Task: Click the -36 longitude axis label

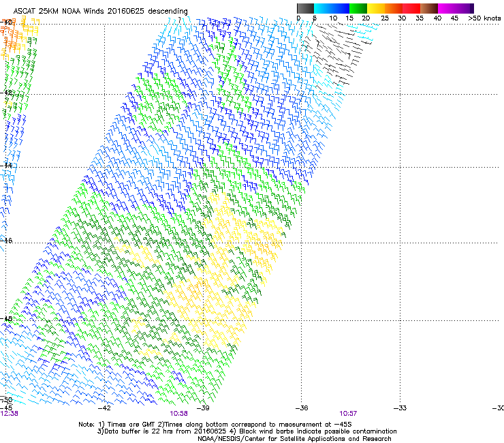Action: coord(302,408)
